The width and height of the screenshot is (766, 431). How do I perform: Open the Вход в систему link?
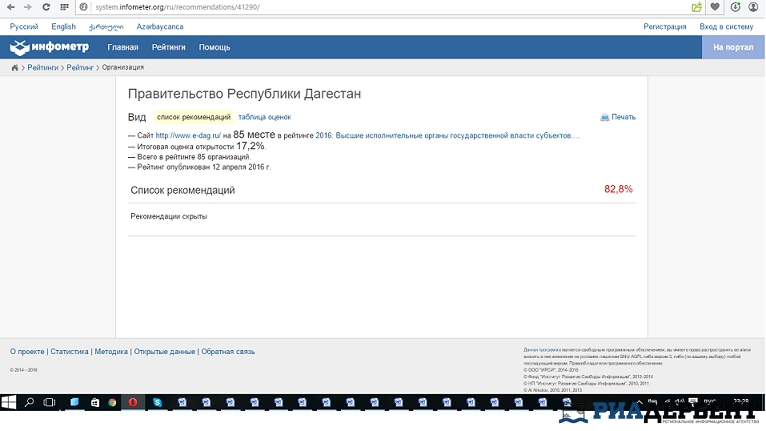click(726, 27)
